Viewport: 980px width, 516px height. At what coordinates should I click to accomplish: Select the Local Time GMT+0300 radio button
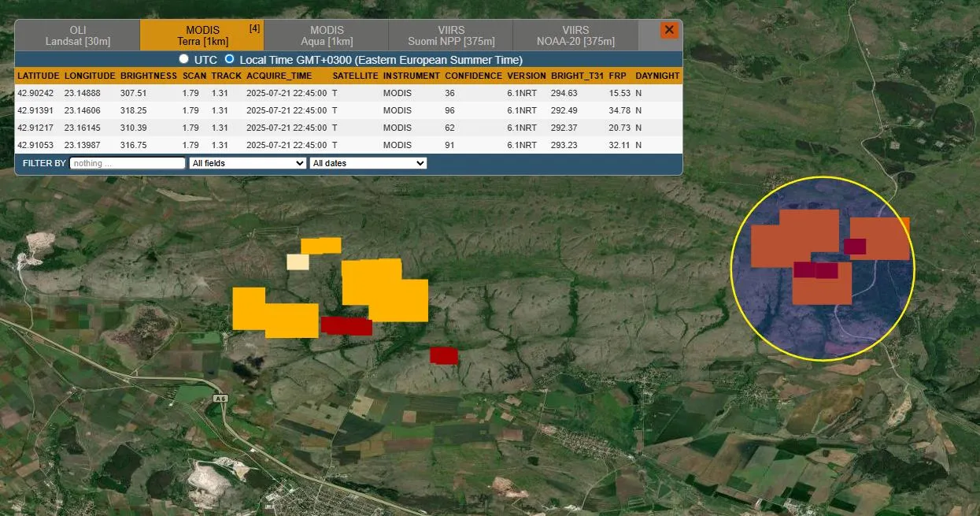pos(230,59)
